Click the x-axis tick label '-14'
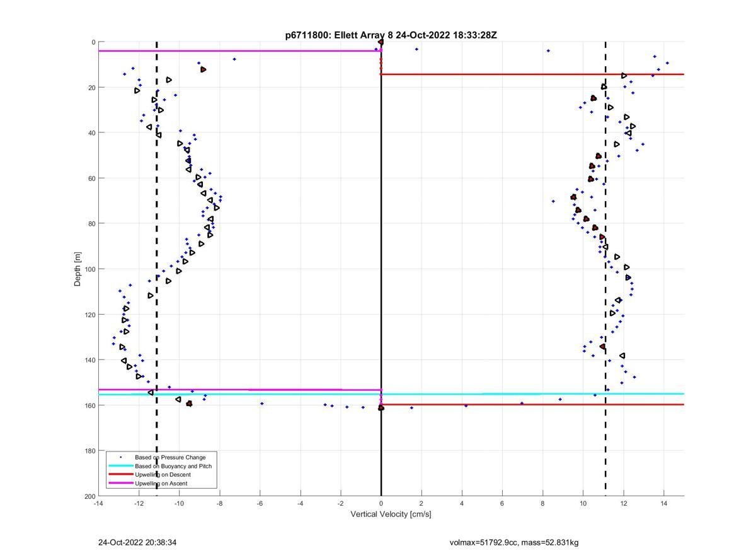This screenshot has width=756, height=558. tap(98, 504)
